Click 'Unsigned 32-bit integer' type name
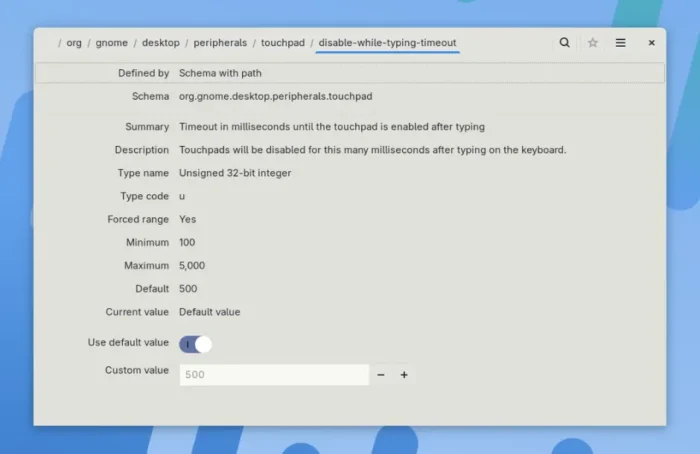The image size is (700, 454). click(235, 173)
